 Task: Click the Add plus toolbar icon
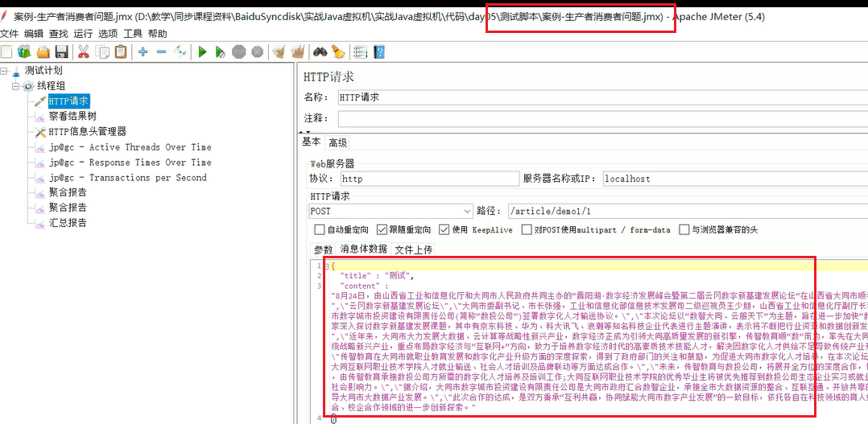[143, 52]
